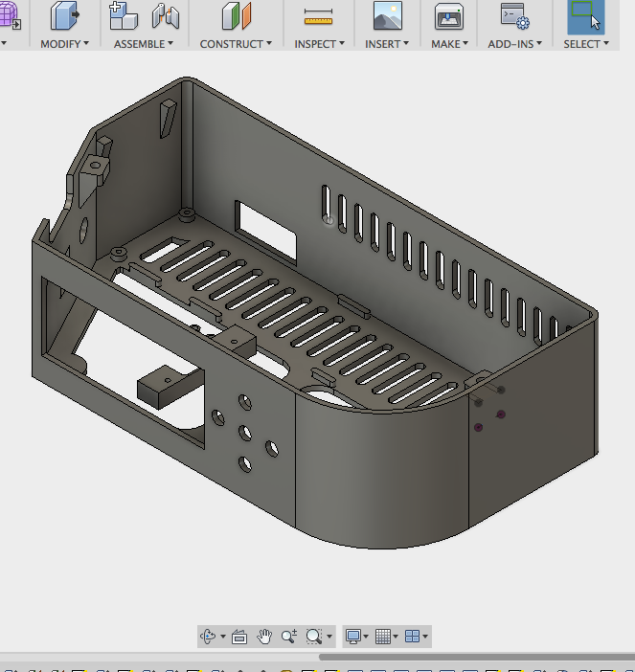Image resolution: width=635 pixels, height=672 pixels.
Task: Click the Grid and Snaps icon
Action: coord(382,637)
